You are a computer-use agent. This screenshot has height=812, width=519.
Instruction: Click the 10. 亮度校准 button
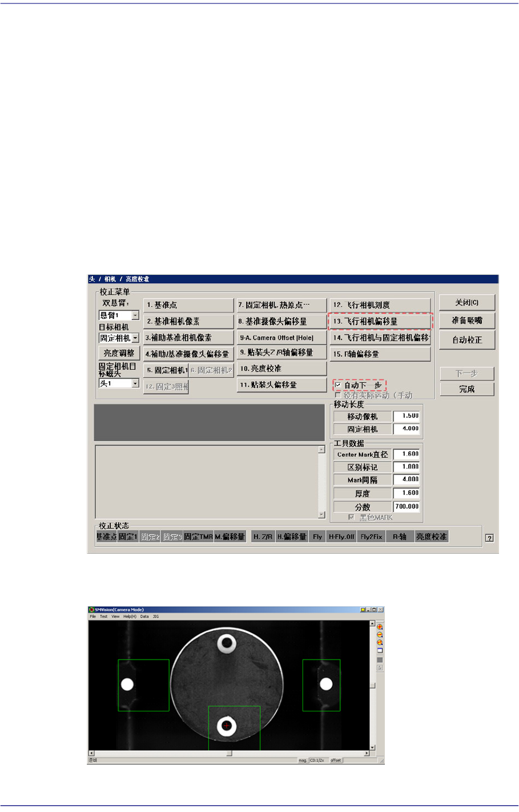tap(281, 369)
